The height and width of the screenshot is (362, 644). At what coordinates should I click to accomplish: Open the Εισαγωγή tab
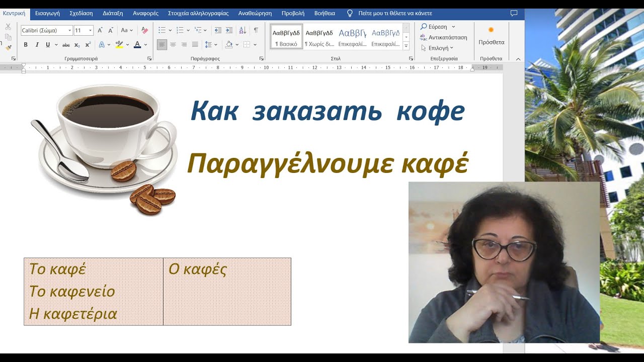pyautogui.click(x=47, y=13)
